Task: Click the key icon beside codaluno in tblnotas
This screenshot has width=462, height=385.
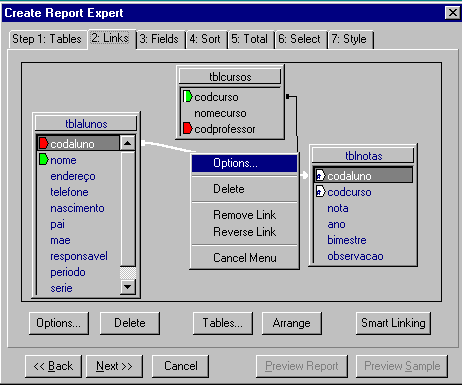Action: coord(320,176)
